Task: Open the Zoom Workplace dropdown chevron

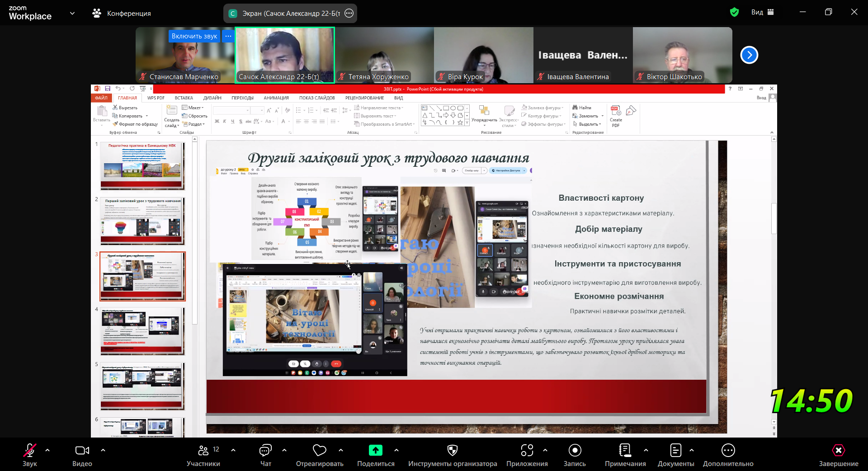Action: click(72, 14)
